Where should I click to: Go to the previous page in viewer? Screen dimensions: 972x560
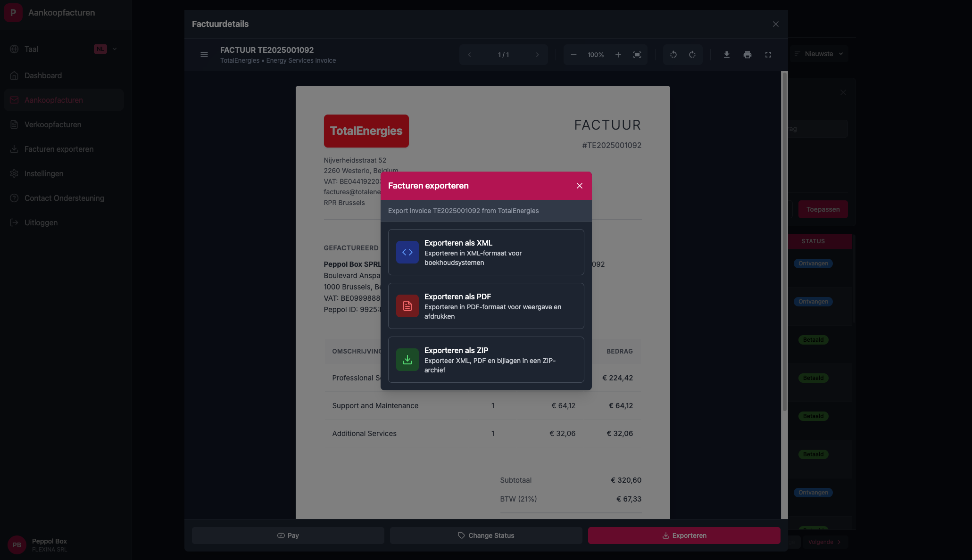point(469,55)
